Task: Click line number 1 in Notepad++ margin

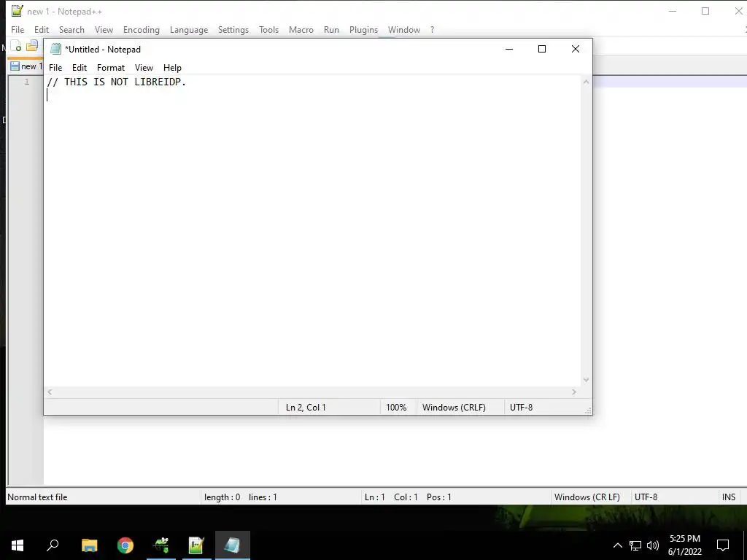Action: coord(27,82)
